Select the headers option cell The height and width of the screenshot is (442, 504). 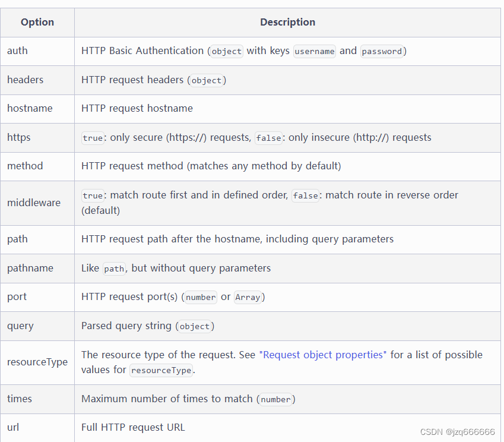pyautogui.click(x=37, y=80)
